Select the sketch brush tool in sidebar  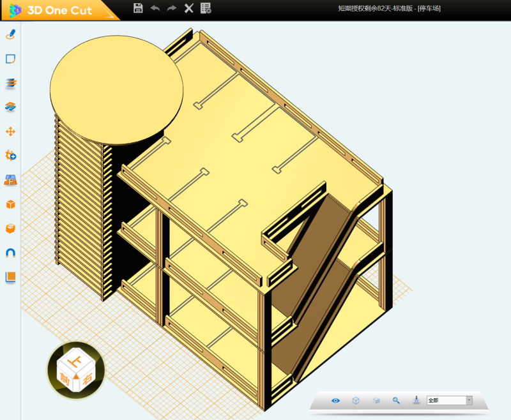(10, 34)
